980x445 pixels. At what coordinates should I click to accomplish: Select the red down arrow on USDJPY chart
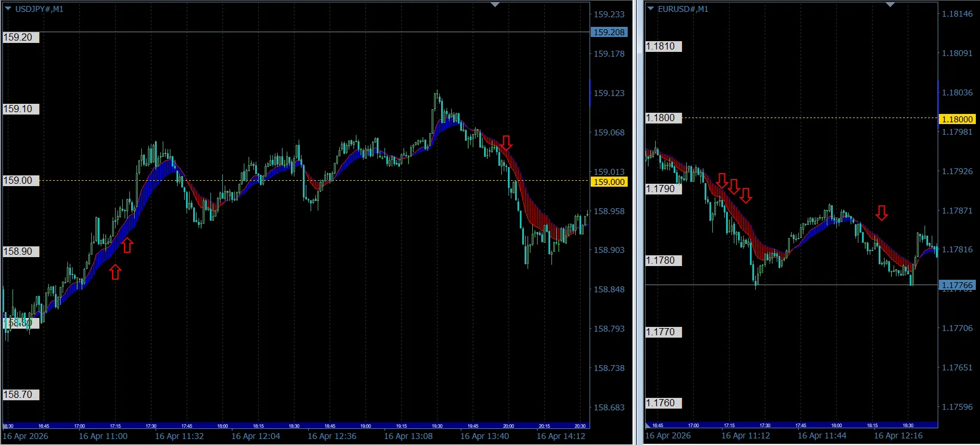[x=506, y=143]
